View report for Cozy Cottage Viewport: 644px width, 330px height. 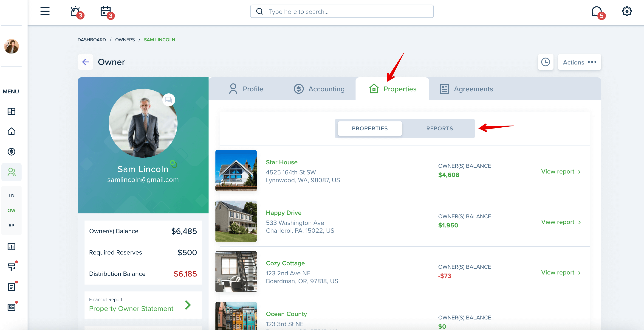[x=561, y=272]
